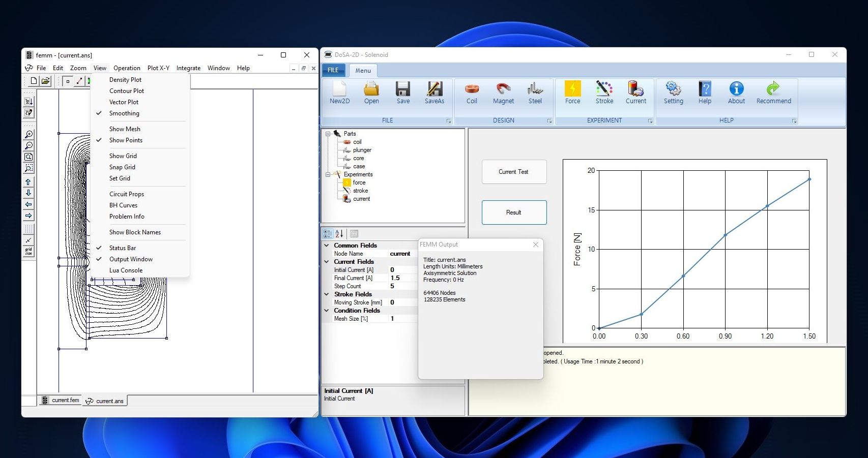This screenshot has height=458, width=868.
Task: Sort property grid alphabetically
Action: (339, 234)
